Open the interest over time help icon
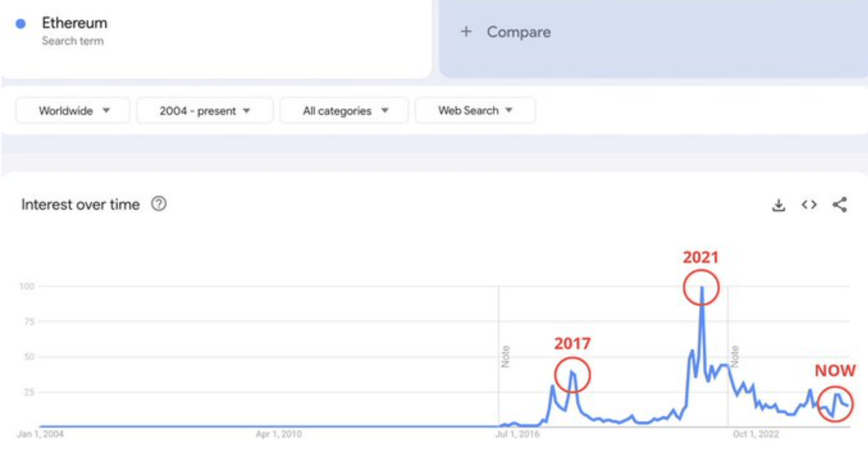868x468 pixels. point(159,204)
